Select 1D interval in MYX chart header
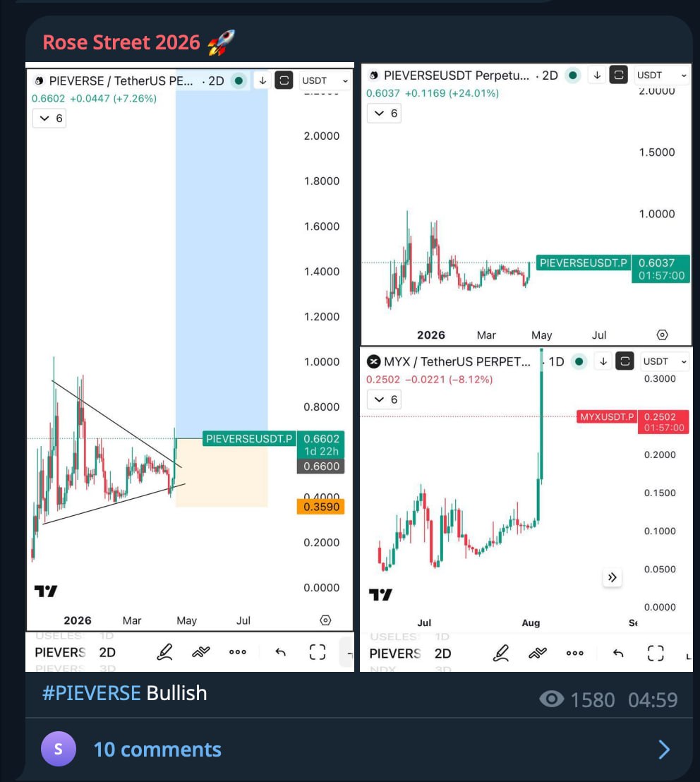The image size is (700, 782). (556, 361)
